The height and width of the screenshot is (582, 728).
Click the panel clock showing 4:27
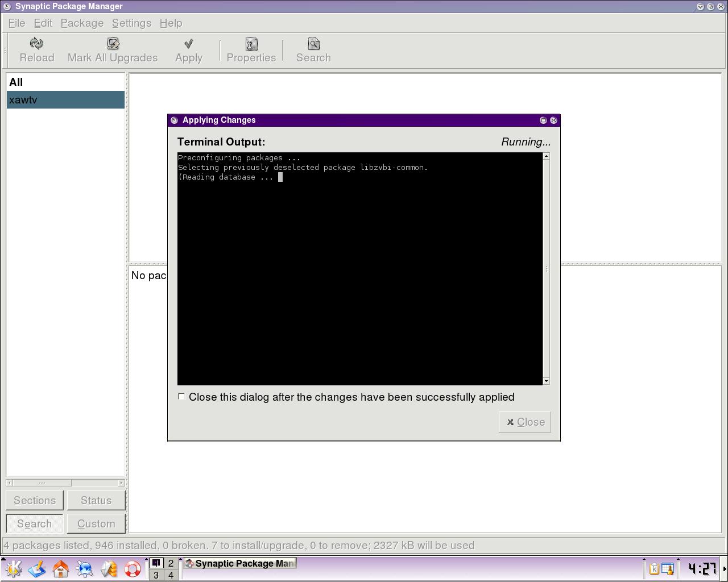[702, 568]
